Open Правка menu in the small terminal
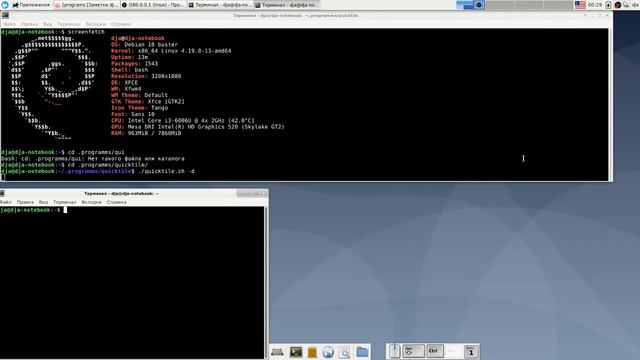This screenshot has height=360, width=640. [x=25, y=202]
